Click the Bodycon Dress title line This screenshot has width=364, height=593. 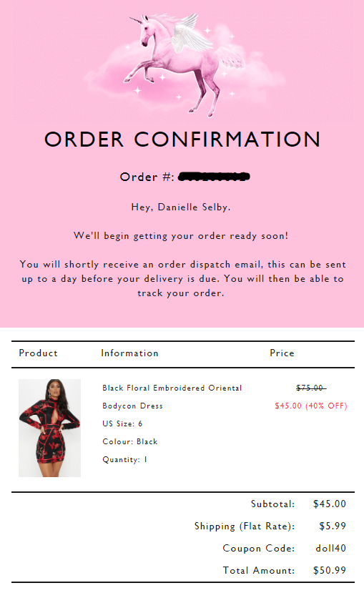coord(132,406)
